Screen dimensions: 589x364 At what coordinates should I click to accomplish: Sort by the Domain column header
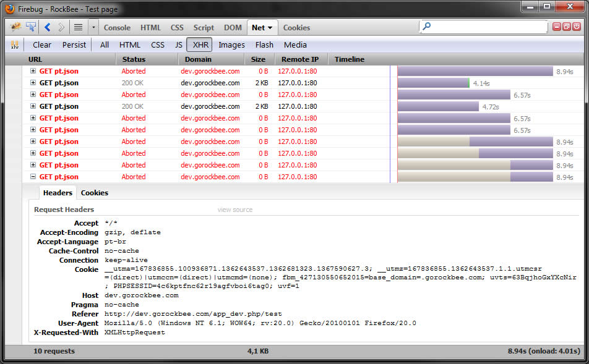(x=212, y=59)
